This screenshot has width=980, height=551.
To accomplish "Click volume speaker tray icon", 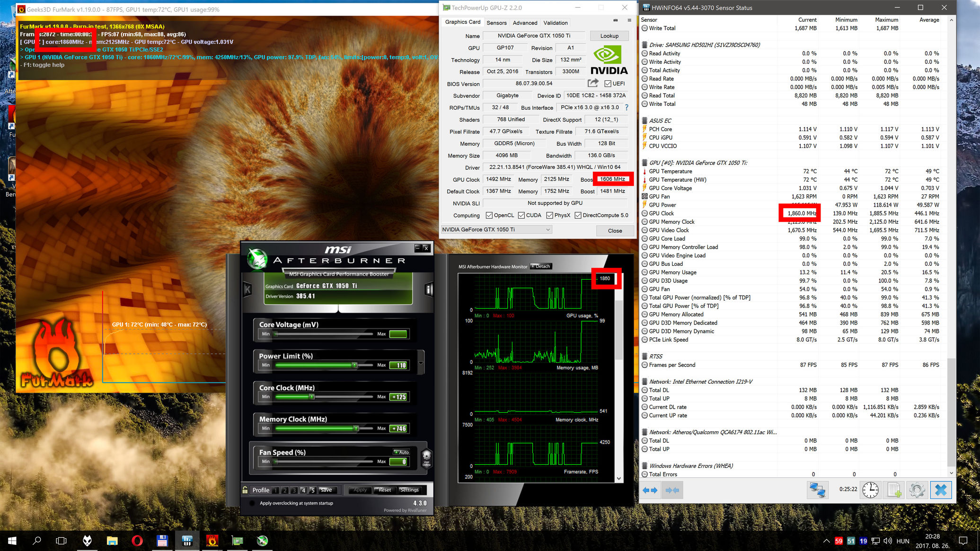I will coord(887,541).
